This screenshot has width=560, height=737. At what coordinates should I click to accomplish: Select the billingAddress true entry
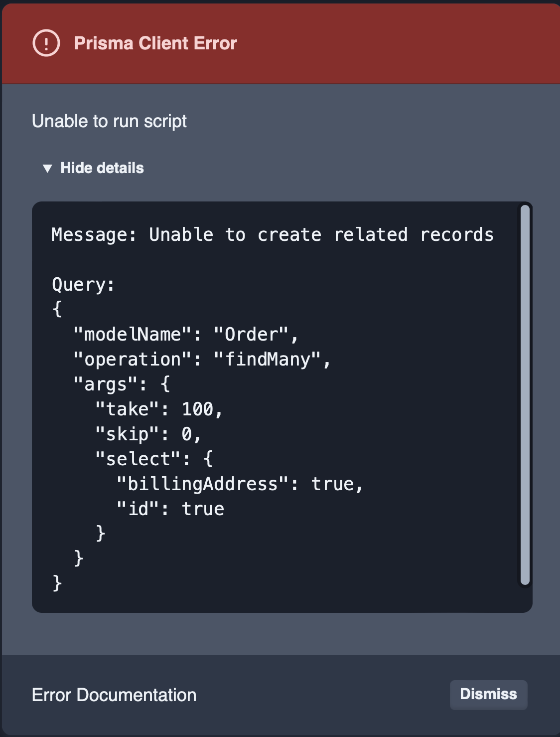240,483
